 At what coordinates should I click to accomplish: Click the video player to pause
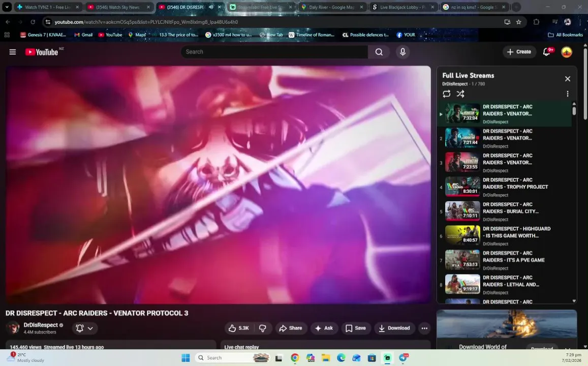pos(218,185)
